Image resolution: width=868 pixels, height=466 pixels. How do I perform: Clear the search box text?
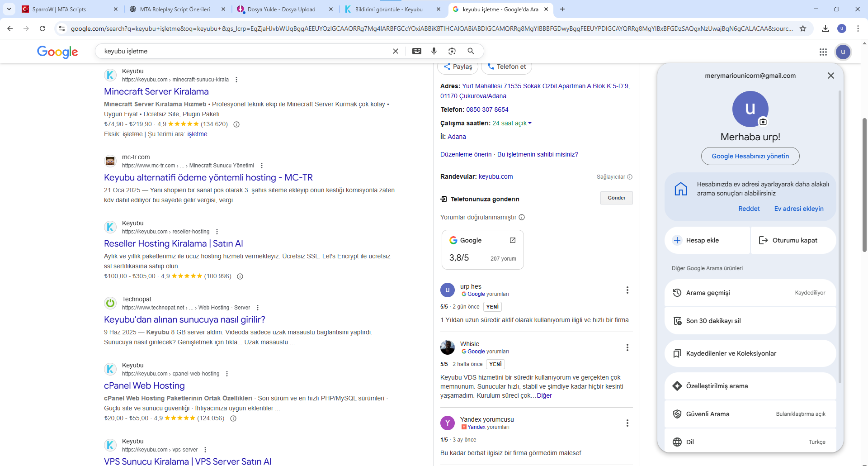coord(396,51)
